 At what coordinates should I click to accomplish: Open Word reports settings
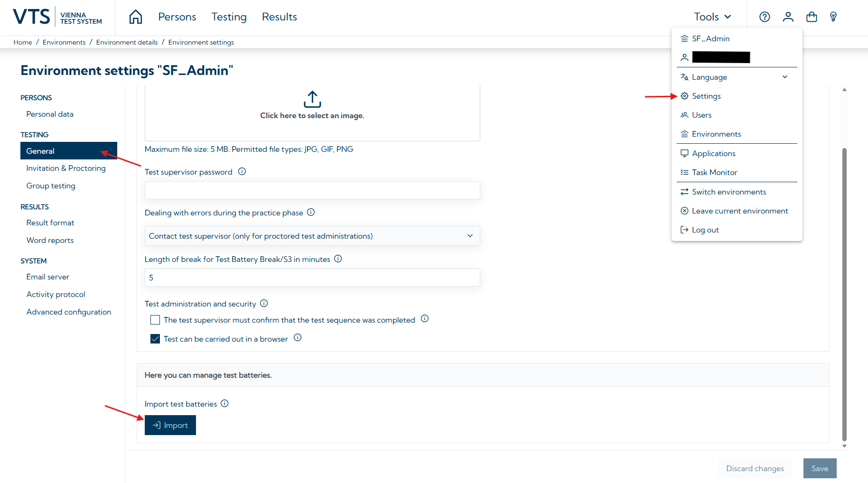point(50,240)
